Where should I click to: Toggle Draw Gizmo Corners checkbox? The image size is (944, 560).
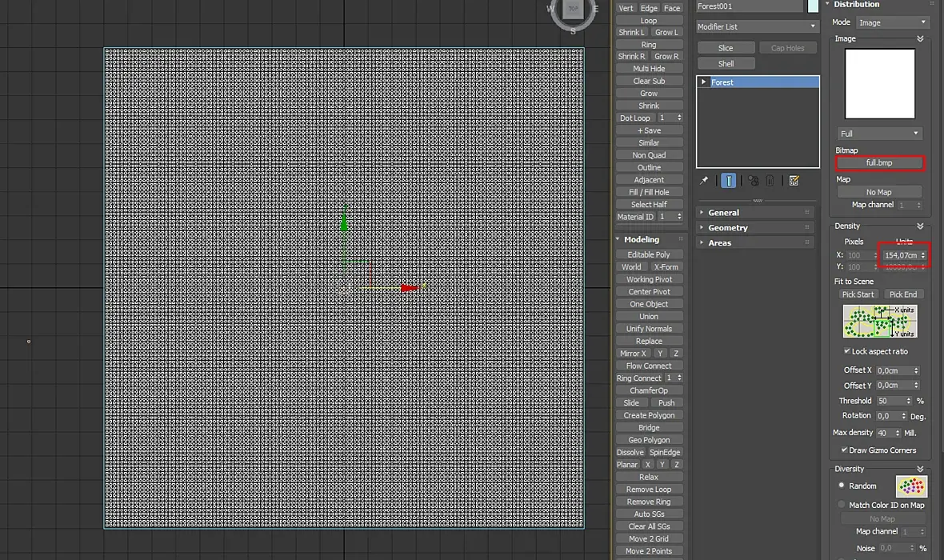pos(844,450)
